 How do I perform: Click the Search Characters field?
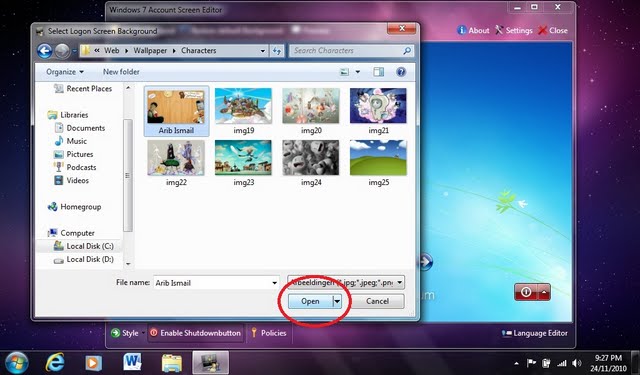click(352, 51)
